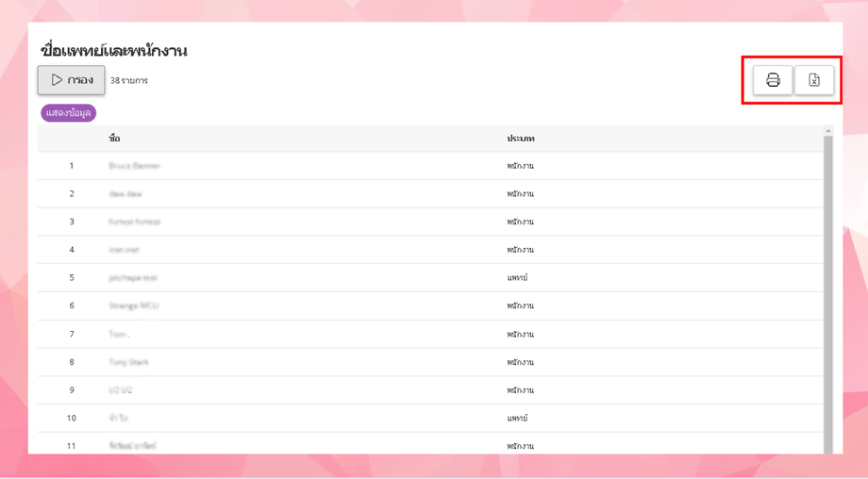
Task: Select the dew dew row
Action: 125,193
